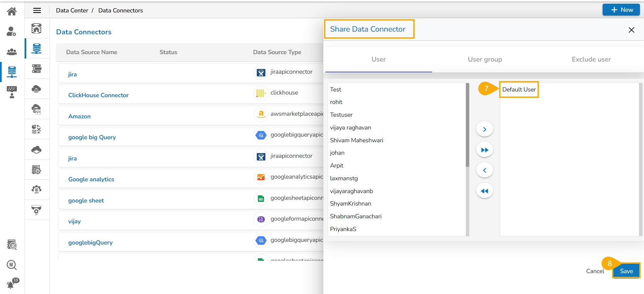Click the Home icon in left sidebar
Viewport: 644px width, 294px height.
click(12, 11)
